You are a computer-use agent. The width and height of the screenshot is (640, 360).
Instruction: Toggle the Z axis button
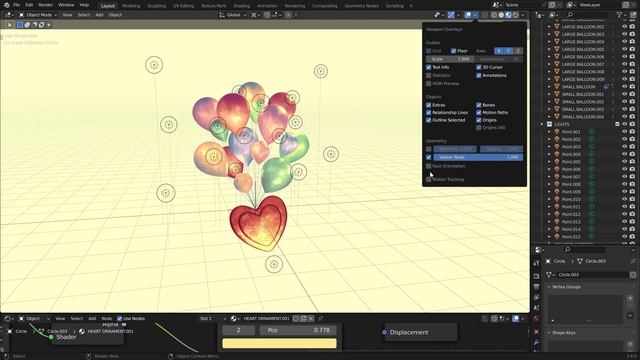(518, 51)
